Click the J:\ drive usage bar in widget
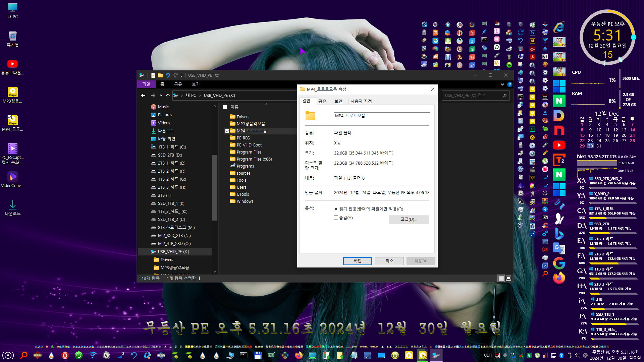The image size is (644, 362). pos(615,323)
